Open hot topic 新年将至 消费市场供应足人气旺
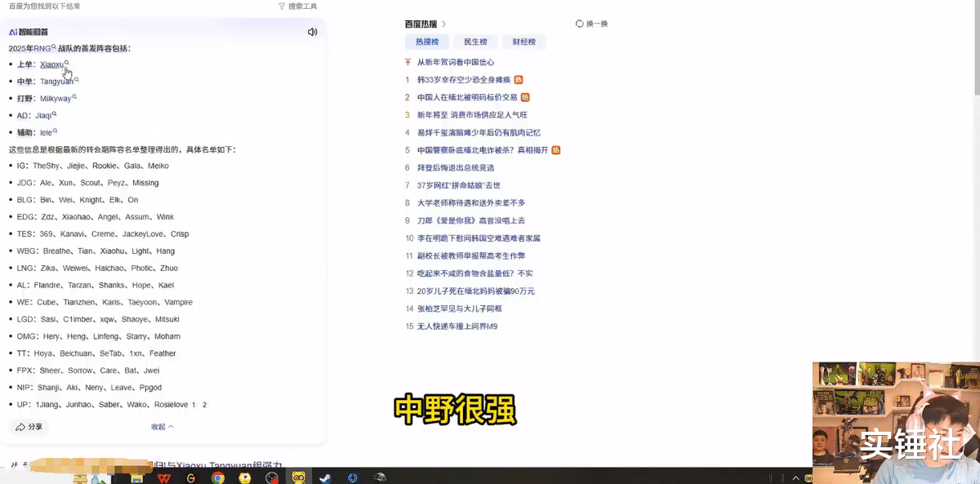The width and height of the screenshot is (980, 484). point(472,115)
